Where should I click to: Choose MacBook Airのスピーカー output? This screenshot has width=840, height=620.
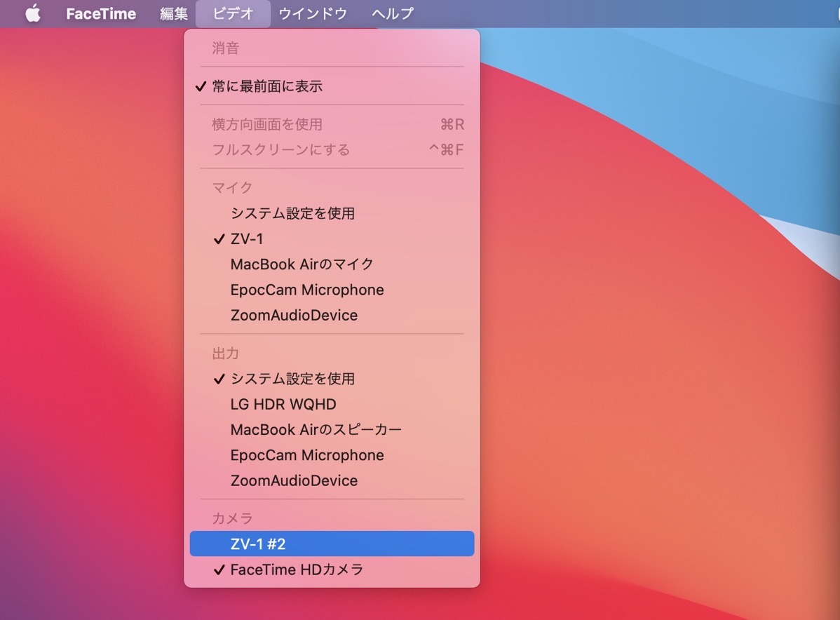(332, 430)
